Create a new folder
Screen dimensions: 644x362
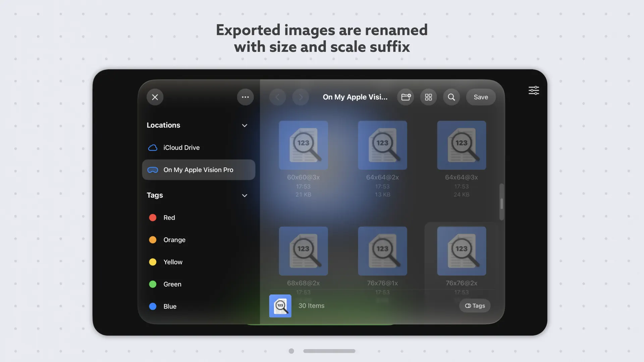[x=406, y=97]
